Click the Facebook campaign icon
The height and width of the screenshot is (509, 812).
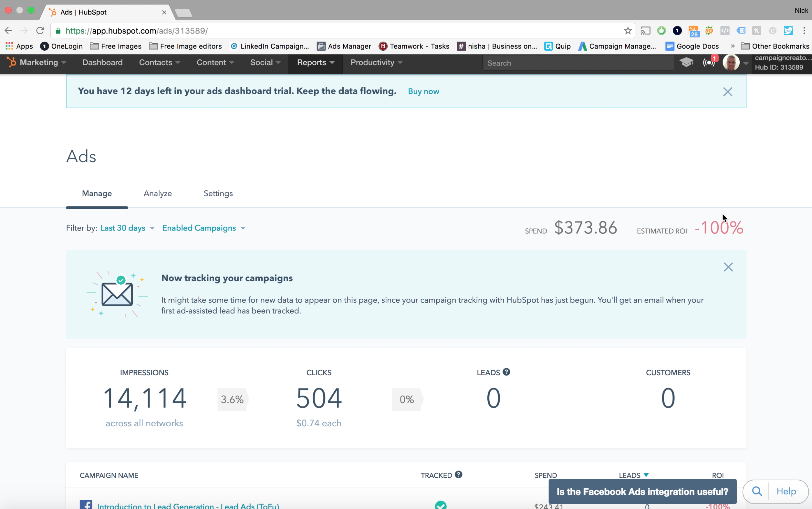tap(86, 504)
